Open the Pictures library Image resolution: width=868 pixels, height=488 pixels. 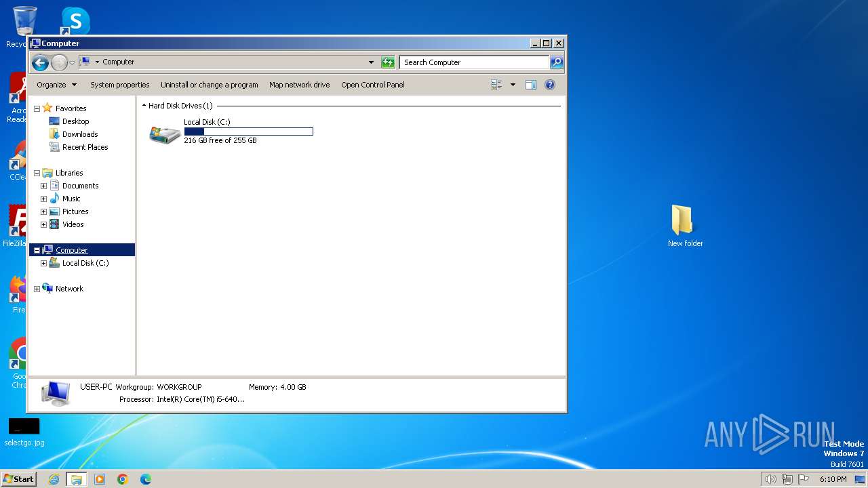(75, 211)
